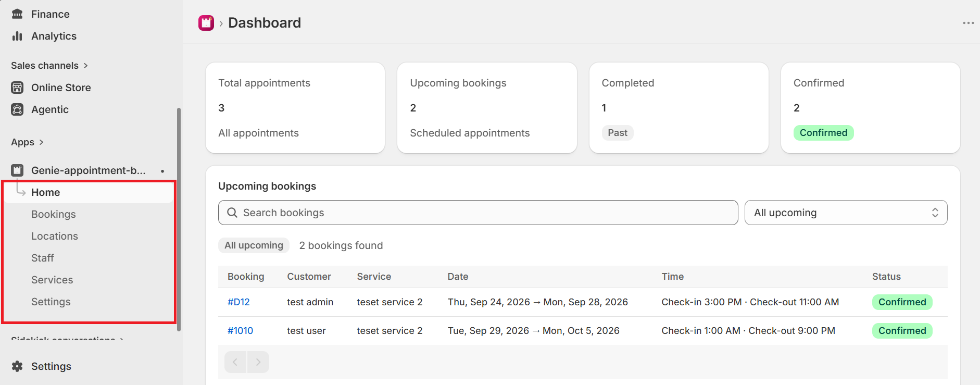Screen dimensions: 980x385
Task: Click the 2 bookings found text
Action: point(341,245)
